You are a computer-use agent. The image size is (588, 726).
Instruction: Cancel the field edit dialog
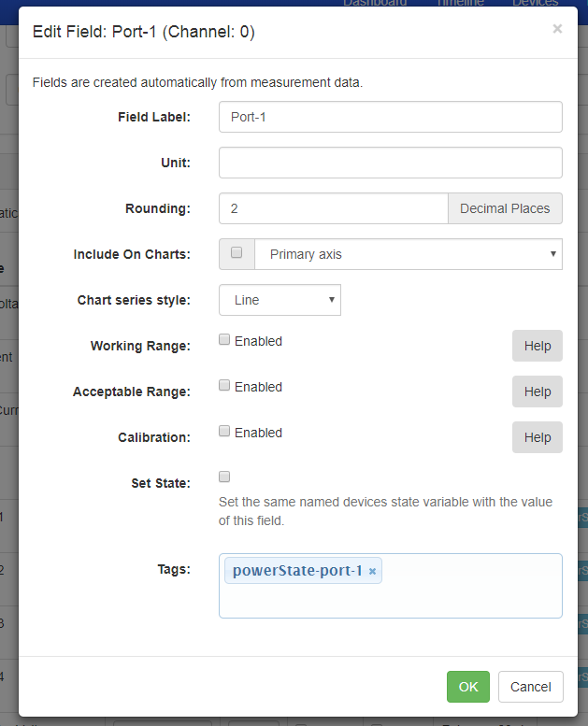pyautogui.click(x=530, y=687)
